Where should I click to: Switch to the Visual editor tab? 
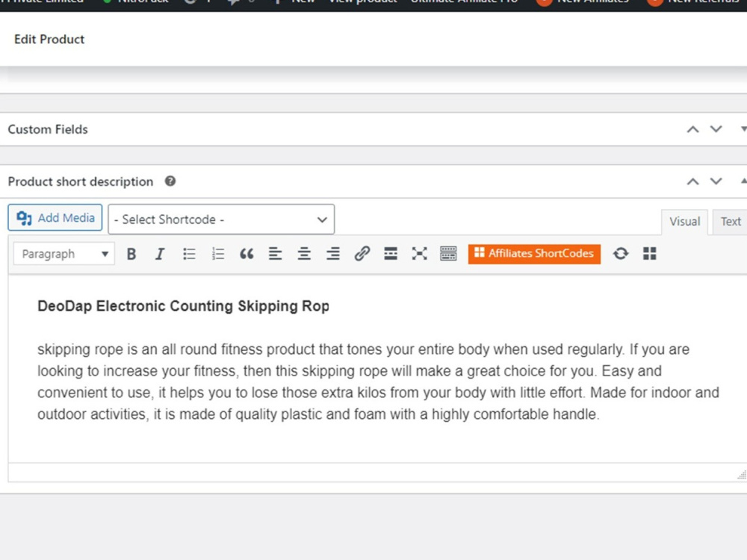684,222
